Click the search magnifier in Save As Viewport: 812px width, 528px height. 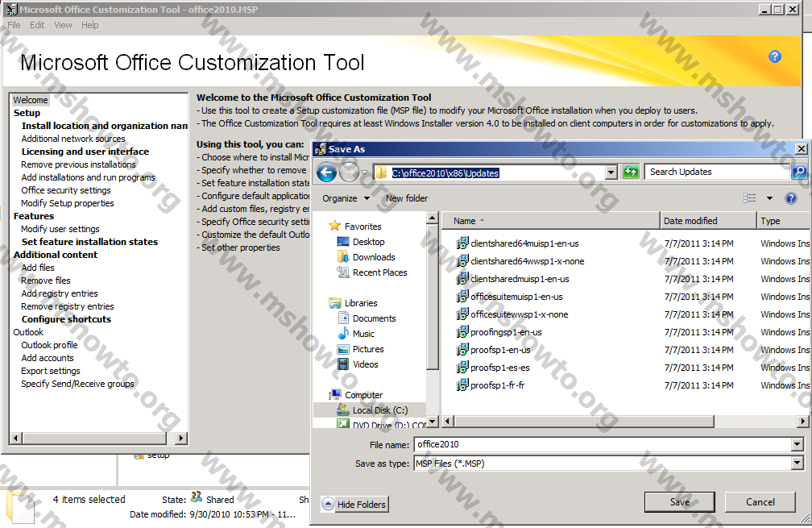pyautogui.click(x=799, y=172)
